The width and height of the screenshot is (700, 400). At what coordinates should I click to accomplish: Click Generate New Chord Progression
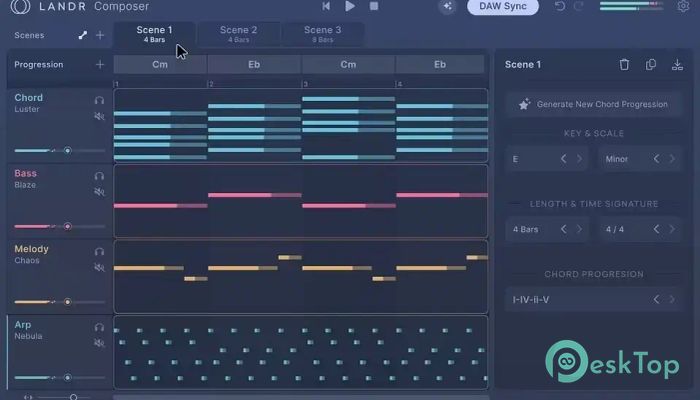click(x=593, y=104)
